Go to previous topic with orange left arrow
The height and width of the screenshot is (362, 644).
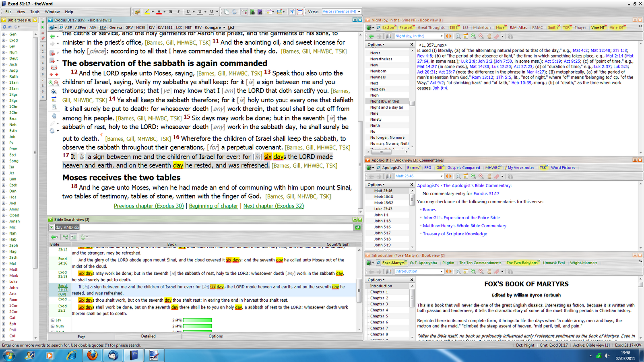(x=447, y=36)
